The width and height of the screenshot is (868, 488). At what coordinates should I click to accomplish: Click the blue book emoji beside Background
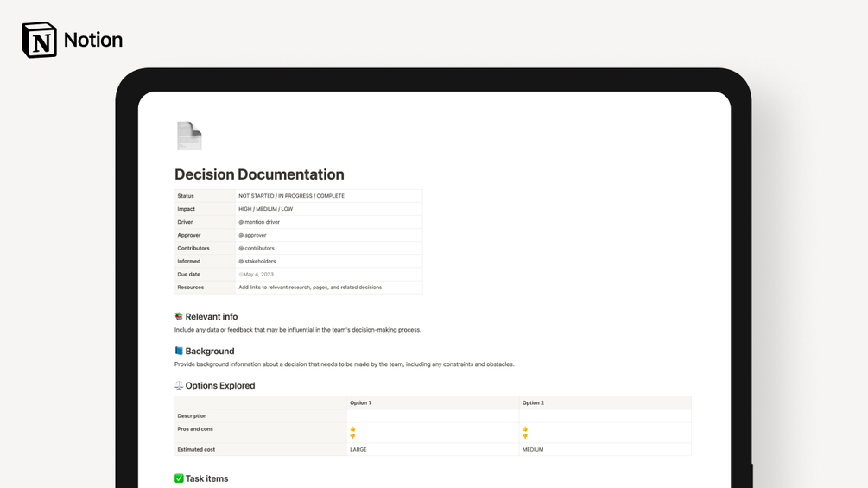click(179, 351)
